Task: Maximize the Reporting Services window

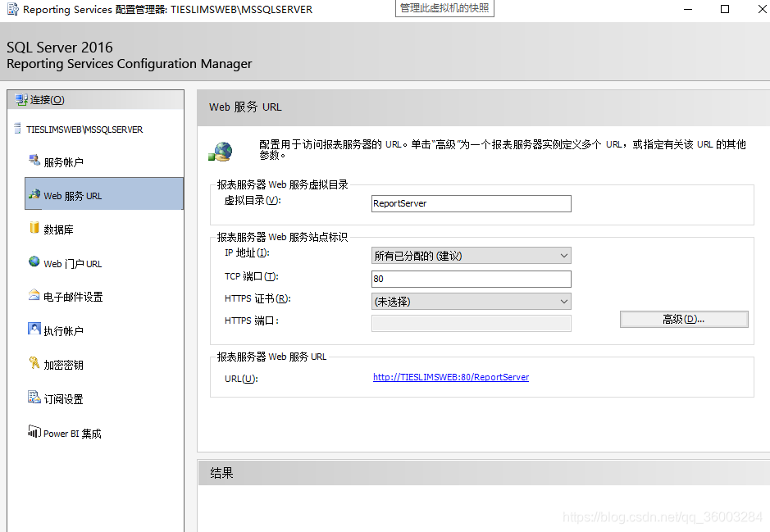Action: [725, 9]
